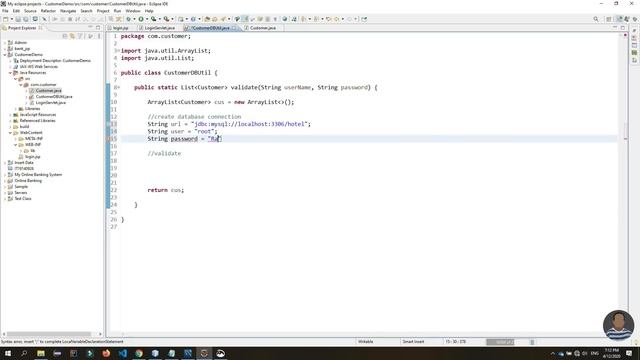Select CustomerDBUtil.java in Project Explorer

(54, 97)
